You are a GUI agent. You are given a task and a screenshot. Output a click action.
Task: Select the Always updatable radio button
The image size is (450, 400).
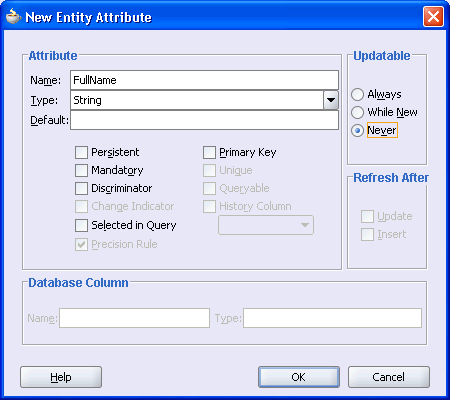point(357,95)
